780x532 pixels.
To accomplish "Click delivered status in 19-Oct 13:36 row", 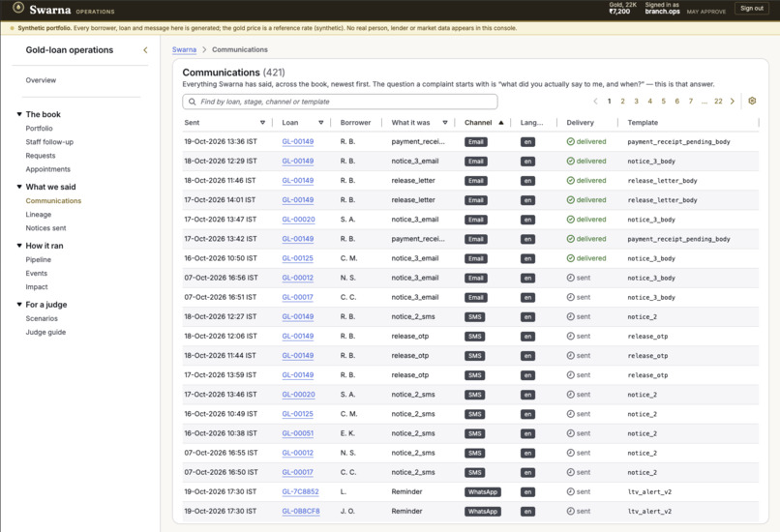I will [586, 141].
